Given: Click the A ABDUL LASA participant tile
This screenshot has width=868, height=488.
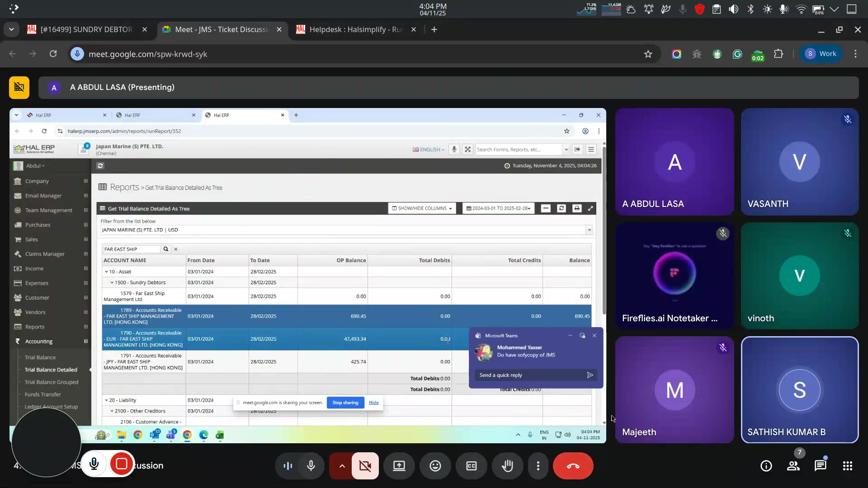Looking at the screenshot, I should coord(675,162).
